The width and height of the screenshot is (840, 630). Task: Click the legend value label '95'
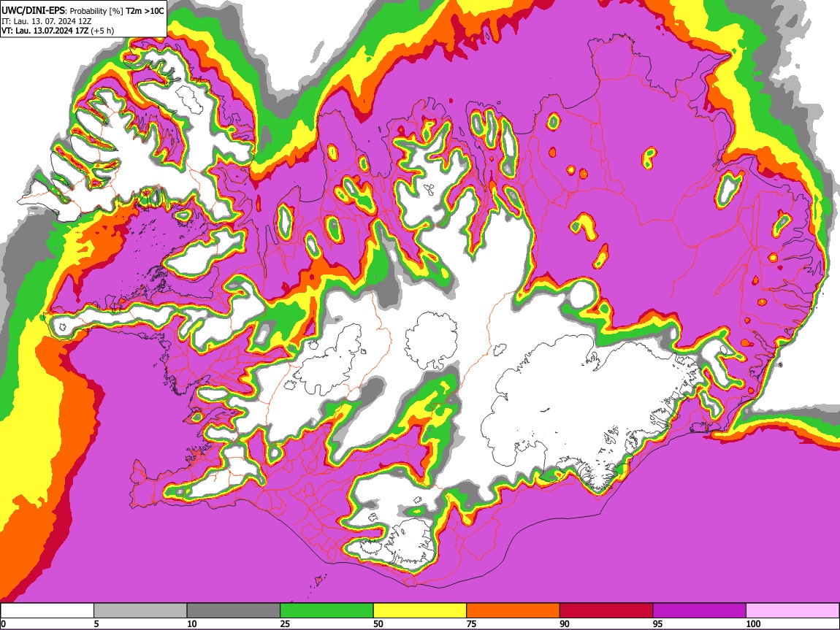click(x=658, y=623)
